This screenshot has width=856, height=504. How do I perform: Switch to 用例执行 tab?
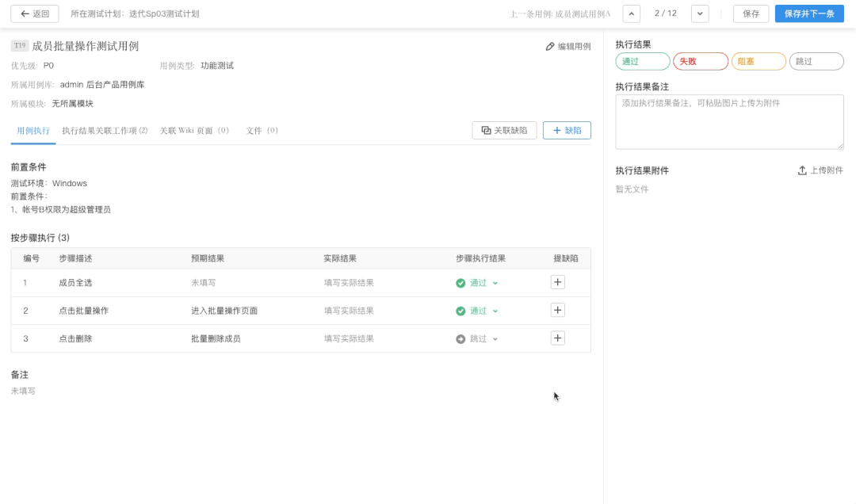[33, 131]
